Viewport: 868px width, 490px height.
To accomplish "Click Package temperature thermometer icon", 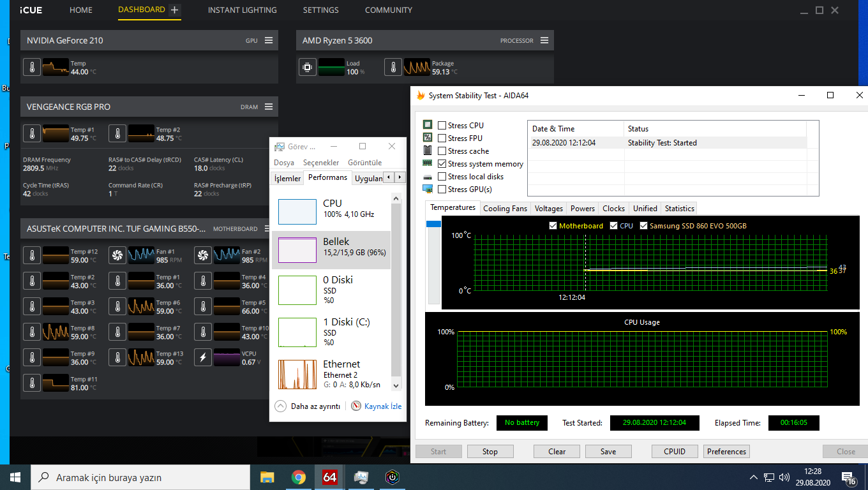I will tap(393, 68).
